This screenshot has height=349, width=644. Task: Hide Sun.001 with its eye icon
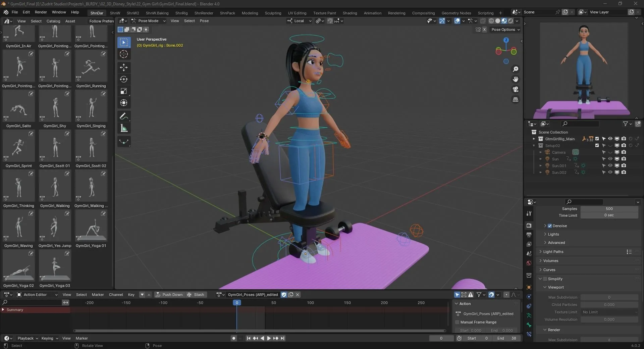[x=610, y=165]
